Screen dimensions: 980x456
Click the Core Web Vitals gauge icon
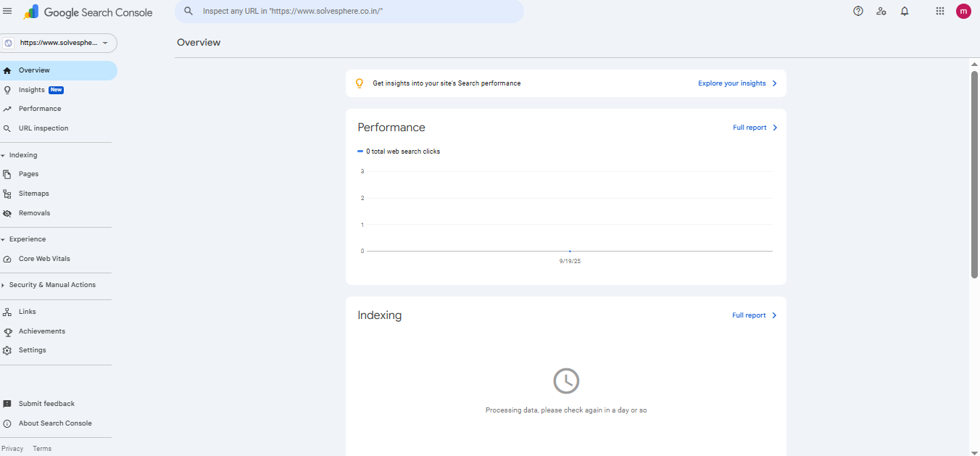pyautogui.click(x=7, y=259)
